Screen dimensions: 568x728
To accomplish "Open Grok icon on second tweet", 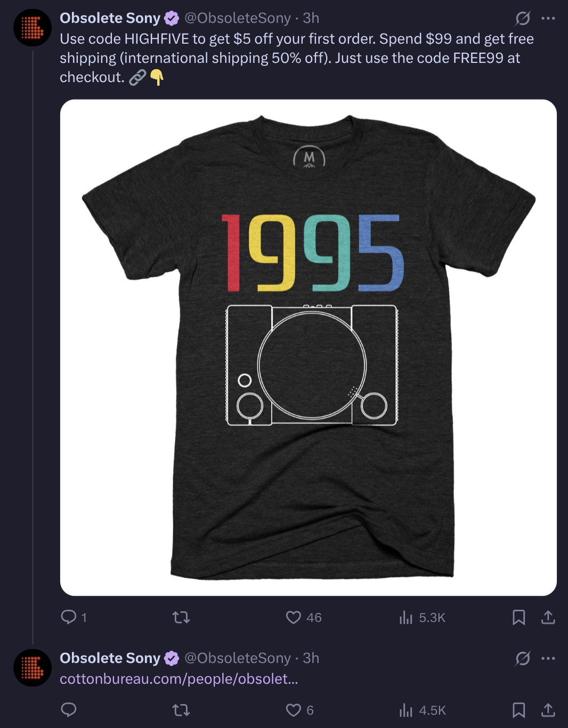I will click(523, 659).
